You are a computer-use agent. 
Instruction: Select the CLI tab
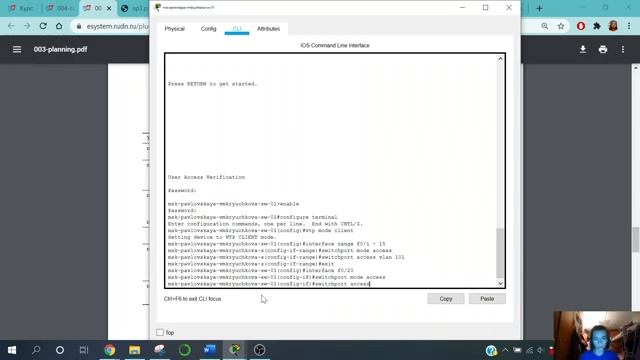coord(237,29)
